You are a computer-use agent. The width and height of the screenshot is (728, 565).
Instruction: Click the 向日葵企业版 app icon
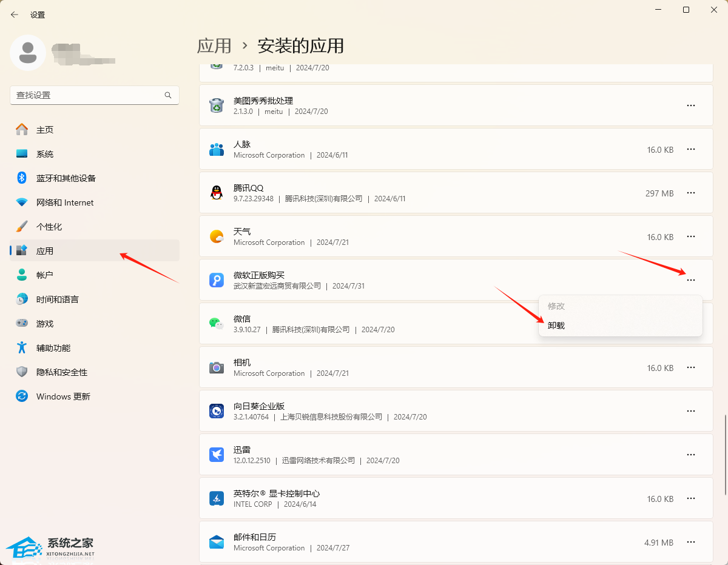(217, 411)
